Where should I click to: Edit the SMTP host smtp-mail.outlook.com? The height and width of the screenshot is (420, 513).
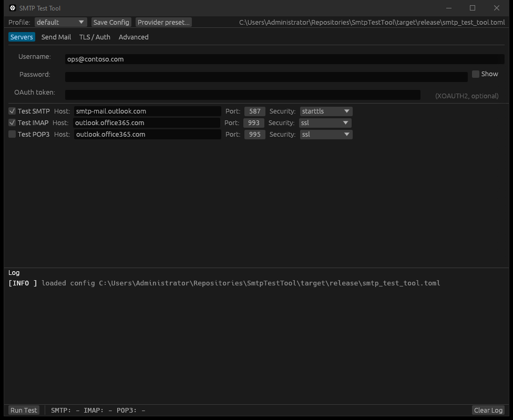[148, 111]
